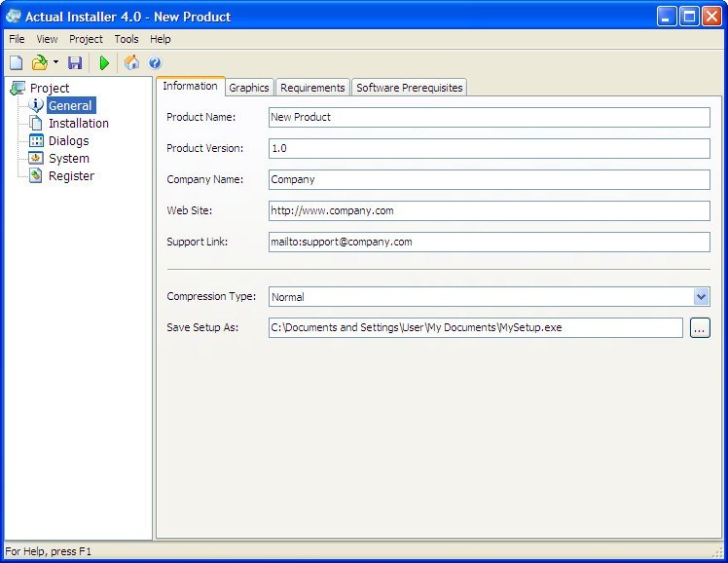Select the Register tree item
This screenshot has height=563, width=728.
pos(71,176)
